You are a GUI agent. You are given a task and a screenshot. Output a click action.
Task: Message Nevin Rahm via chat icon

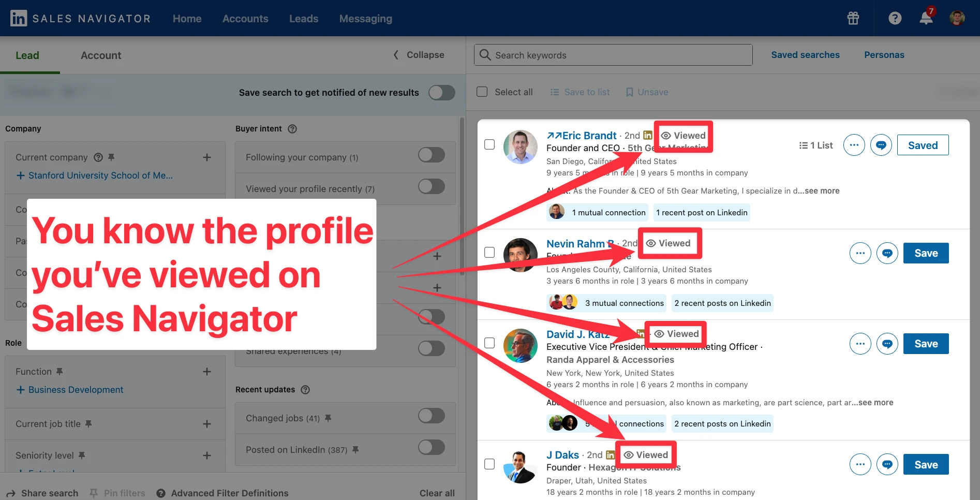click(887, 253)
